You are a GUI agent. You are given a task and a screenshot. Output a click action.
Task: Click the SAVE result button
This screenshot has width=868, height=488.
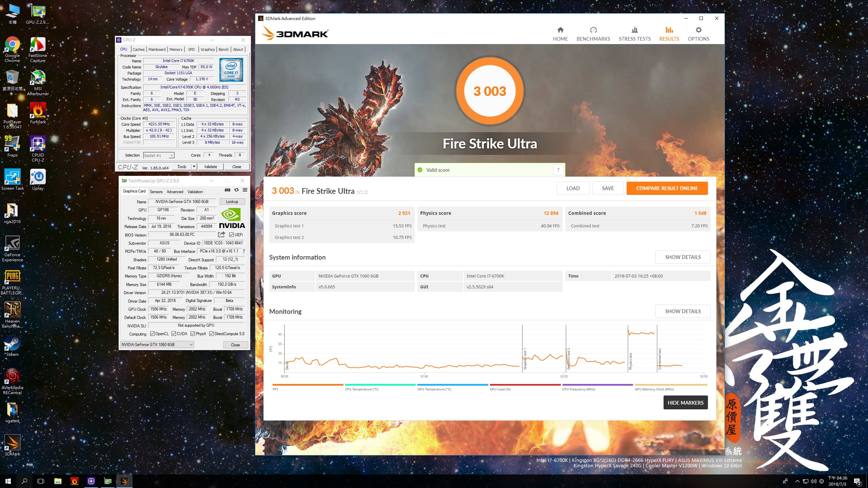pyautogui.click(x=608, y=188)
